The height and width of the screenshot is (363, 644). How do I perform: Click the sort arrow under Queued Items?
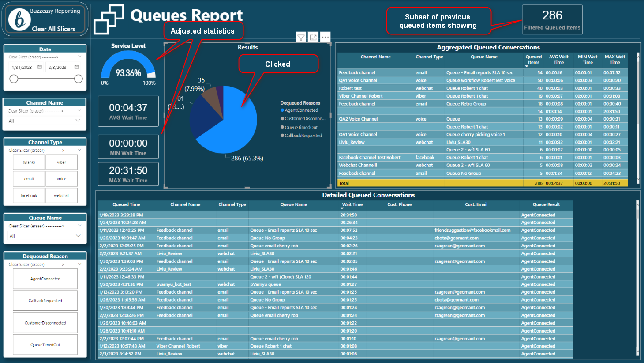tap(527, 66)
